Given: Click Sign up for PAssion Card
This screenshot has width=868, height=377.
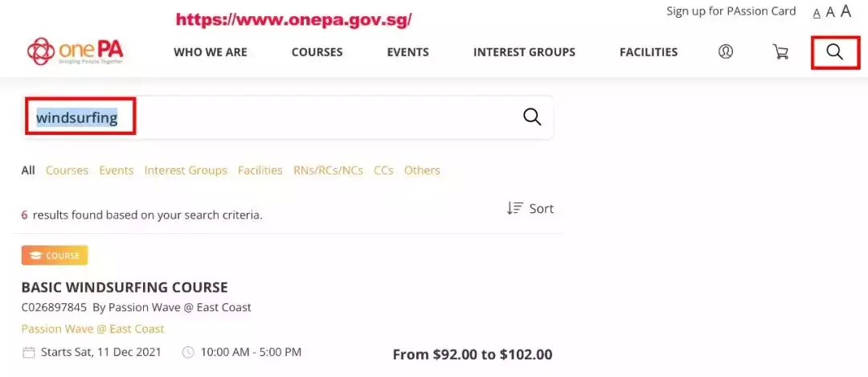Looking at the screenshot, I should point(731,11).
